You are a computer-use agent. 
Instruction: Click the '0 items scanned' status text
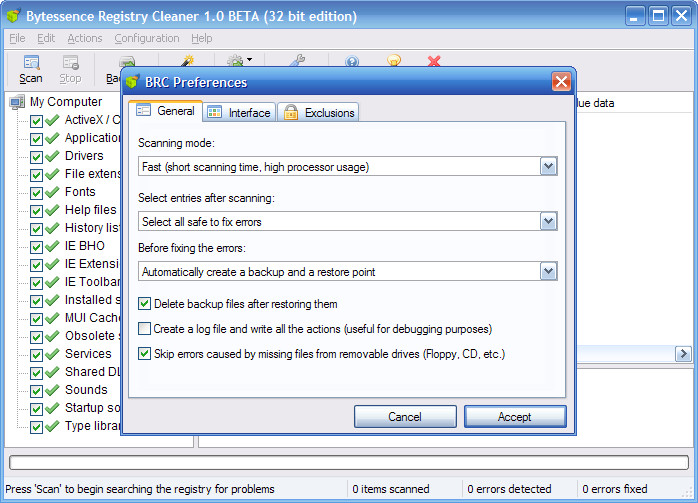pos(391,489)
